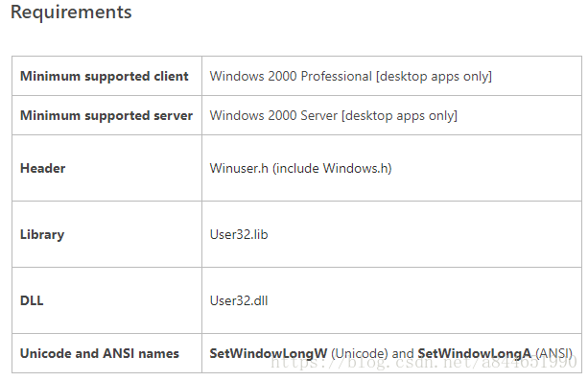
Task: Click the (Unicode) text after SetWindowLongW
Action: [x=360, y=353]
